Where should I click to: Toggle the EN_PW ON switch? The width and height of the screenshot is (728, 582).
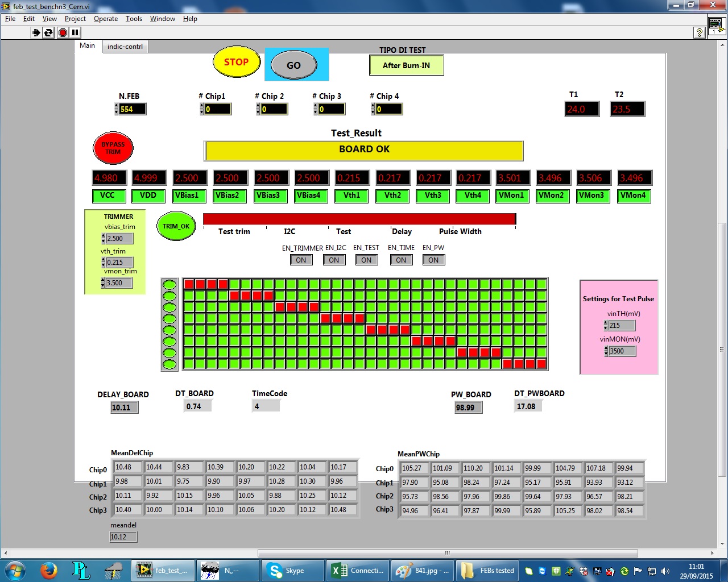(x=433, y=260)
